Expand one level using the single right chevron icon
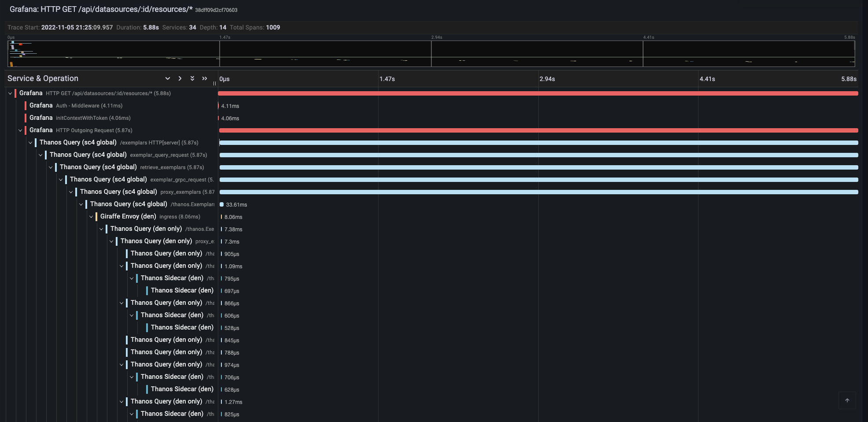This screenshot has width=868, height=422. click(180, 78)
